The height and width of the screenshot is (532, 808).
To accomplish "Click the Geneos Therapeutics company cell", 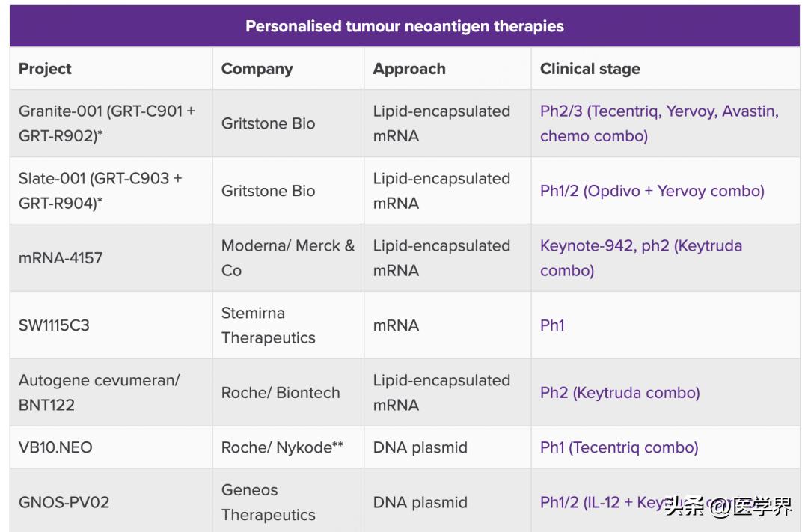I will pos(268,502).
